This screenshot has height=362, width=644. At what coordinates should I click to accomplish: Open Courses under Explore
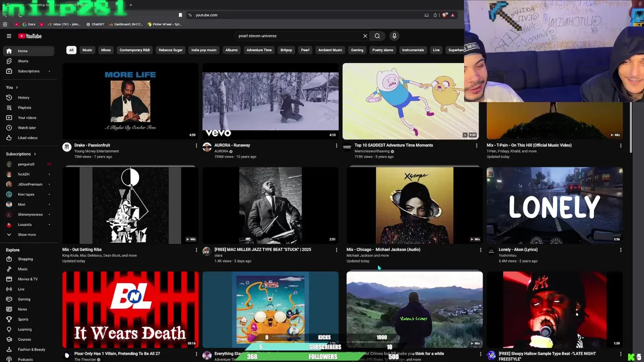click(29, 339)
